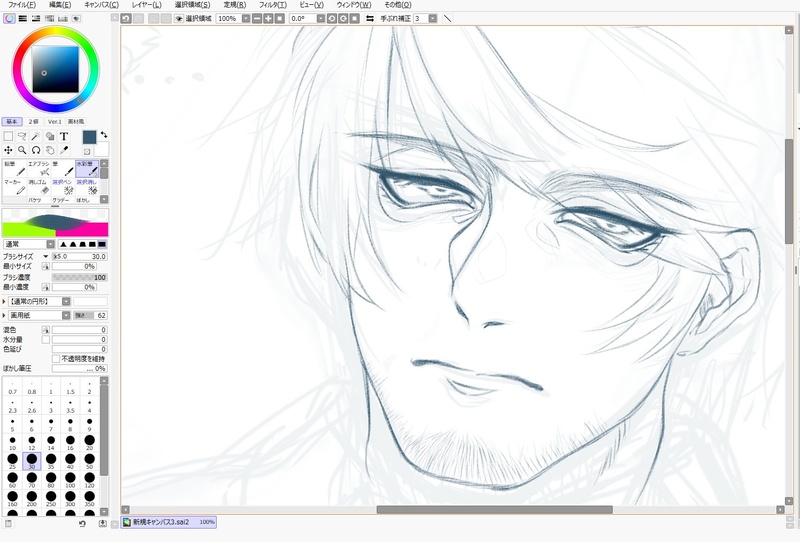Reset the zoom level
This screenshot has width=800, height=542.
click(x=280, y=18)
